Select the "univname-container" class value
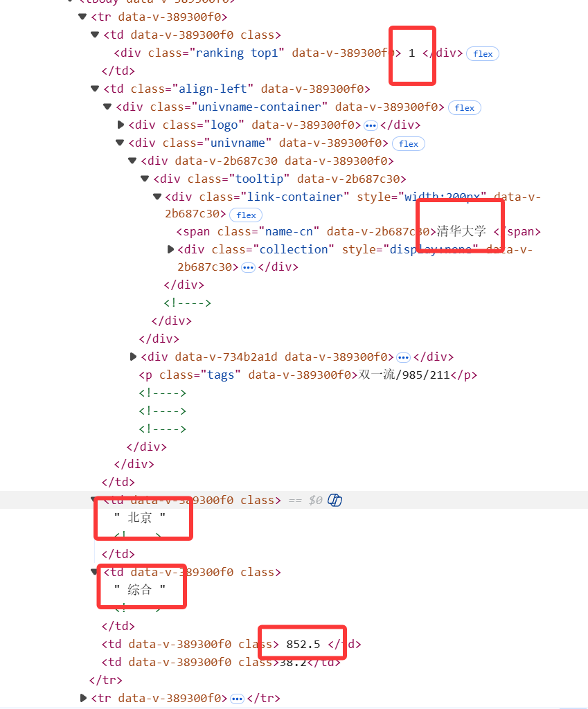The image size is (588, 709). (259, 107)
